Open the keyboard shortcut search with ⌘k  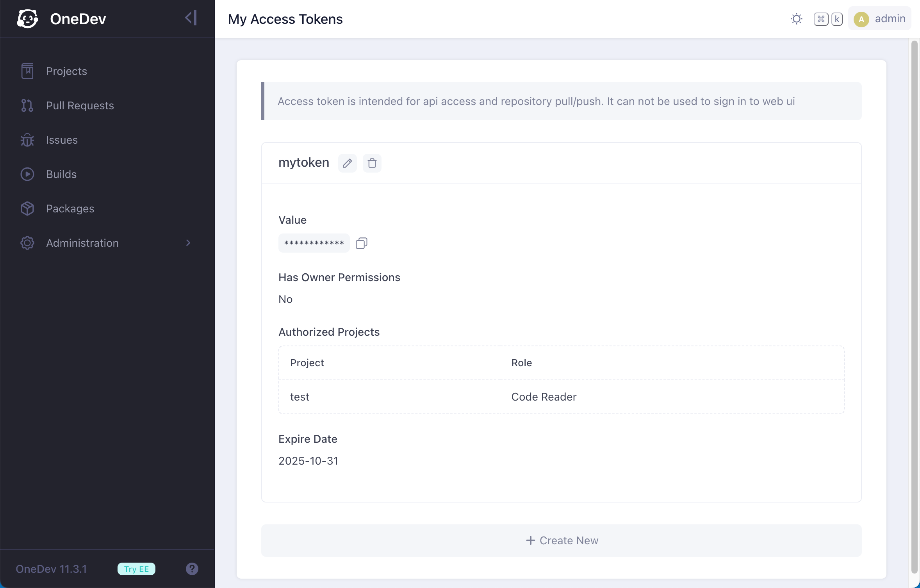coord(827,19)
